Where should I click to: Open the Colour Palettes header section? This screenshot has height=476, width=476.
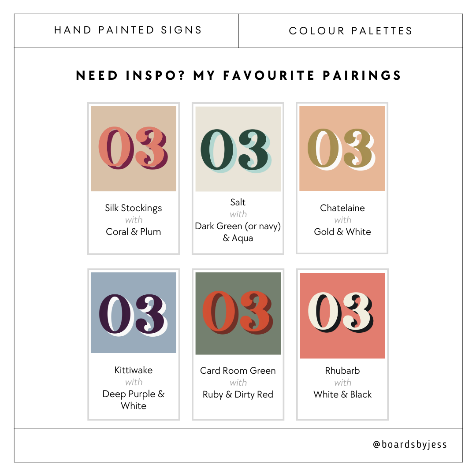351,31
